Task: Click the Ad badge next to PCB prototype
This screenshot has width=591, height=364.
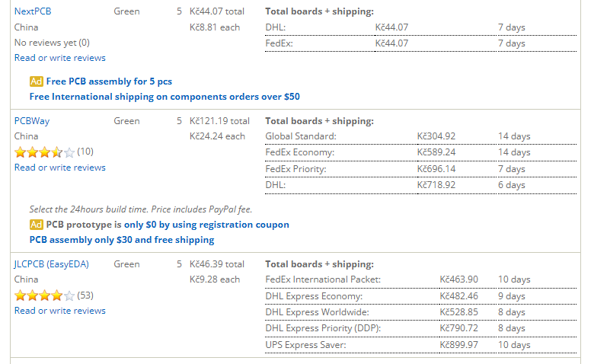Action: 36,225
